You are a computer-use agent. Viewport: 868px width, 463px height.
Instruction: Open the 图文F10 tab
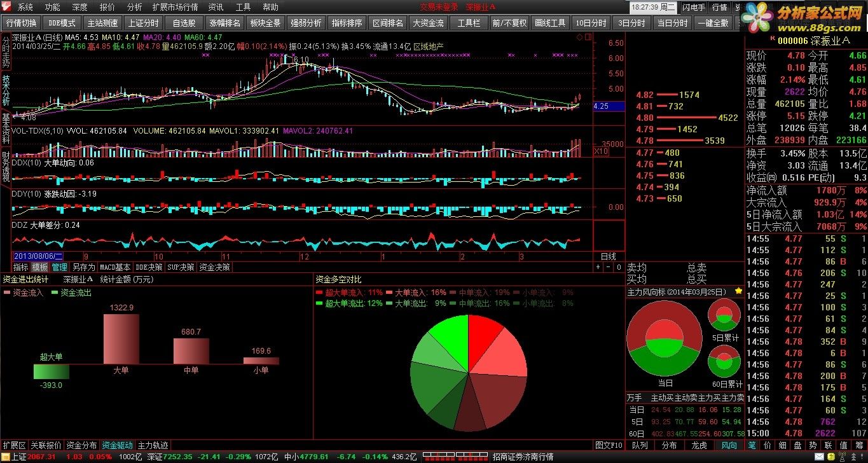pyautogui.click(x=609, y=445)
